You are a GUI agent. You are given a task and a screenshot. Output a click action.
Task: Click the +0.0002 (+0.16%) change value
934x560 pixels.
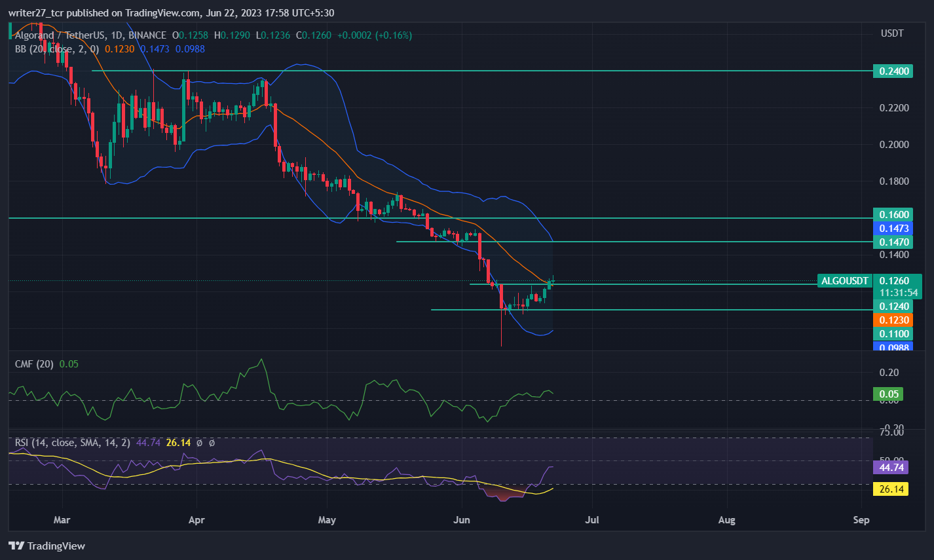pos(375,35)
